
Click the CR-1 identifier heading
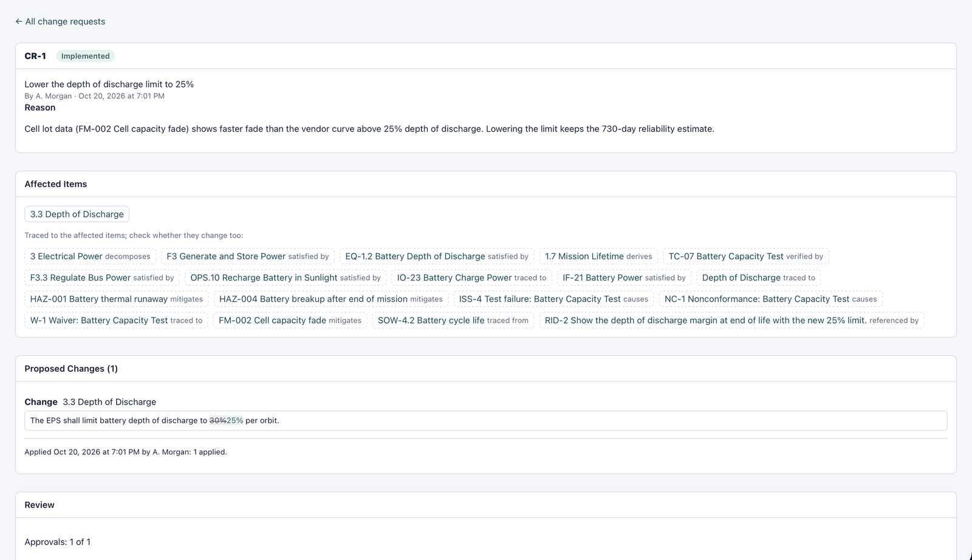tap(35, 56)
